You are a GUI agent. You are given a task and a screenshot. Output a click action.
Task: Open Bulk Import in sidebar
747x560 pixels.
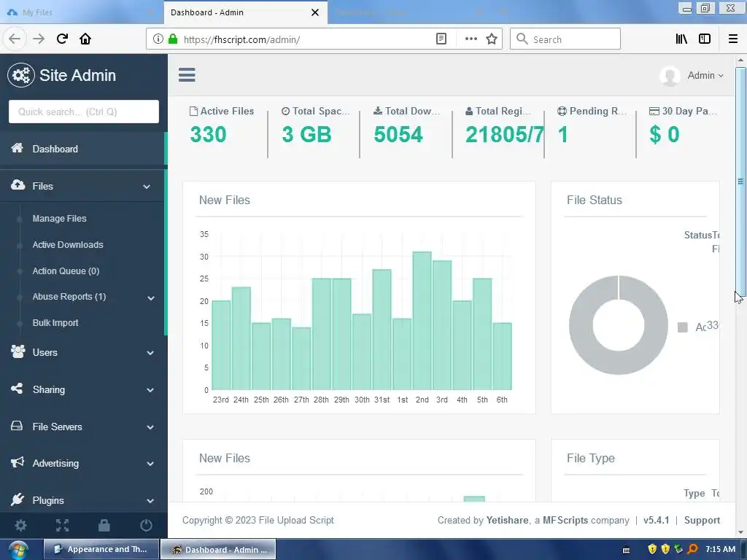55,323
